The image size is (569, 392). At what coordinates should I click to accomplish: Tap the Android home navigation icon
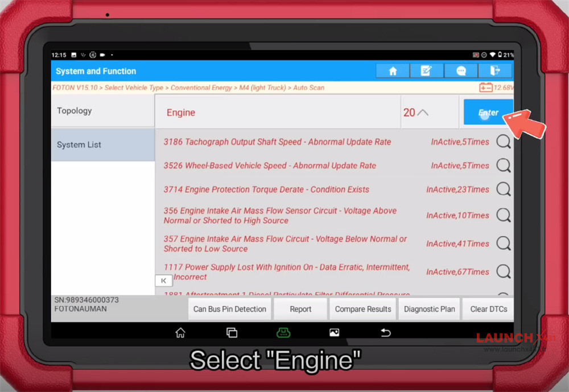pos(180,332)
